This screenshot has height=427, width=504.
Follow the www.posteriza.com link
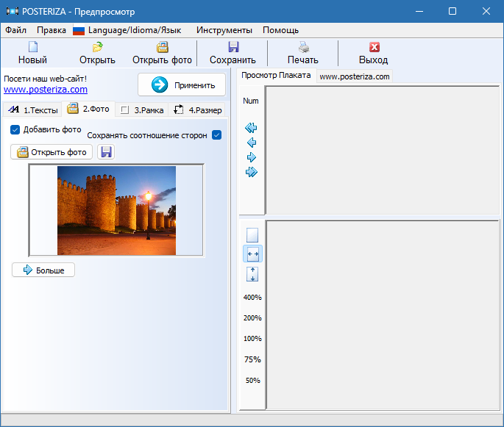point(46,89)
